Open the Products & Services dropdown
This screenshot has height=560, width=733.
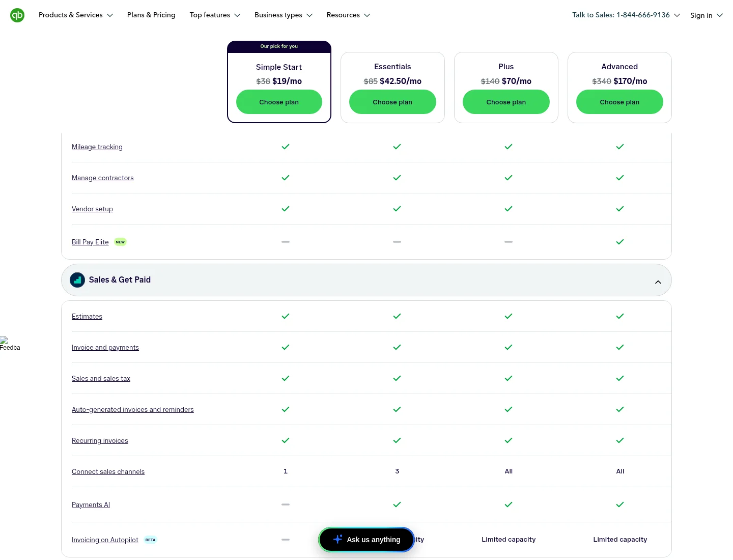76,15
